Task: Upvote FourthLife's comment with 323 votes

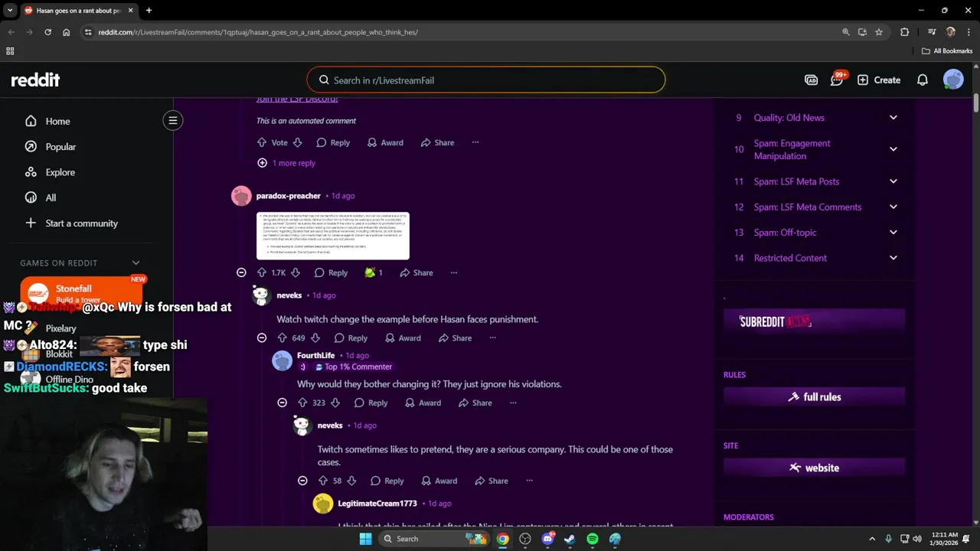Action: click(x=302, y=403)
